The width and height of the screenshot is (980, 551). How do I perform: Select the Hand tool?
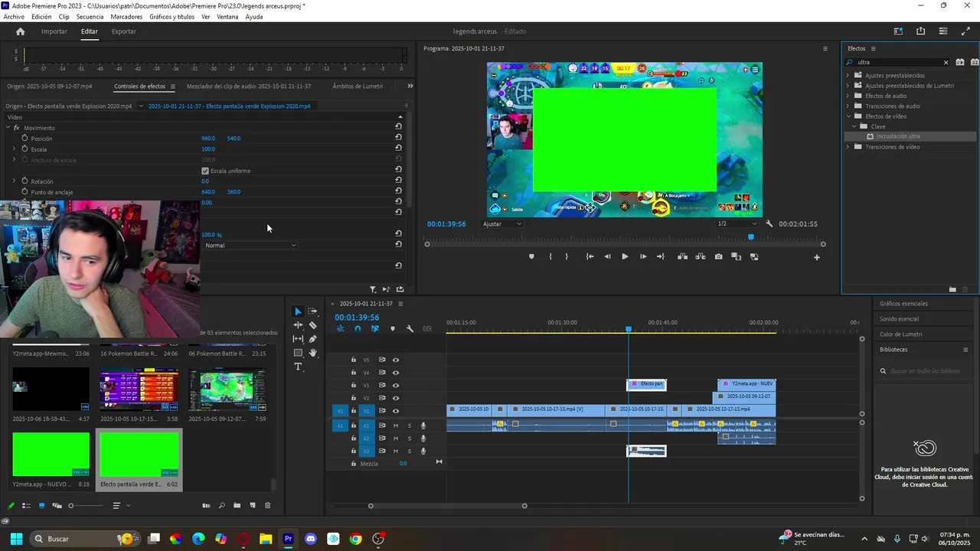(312, 353)
